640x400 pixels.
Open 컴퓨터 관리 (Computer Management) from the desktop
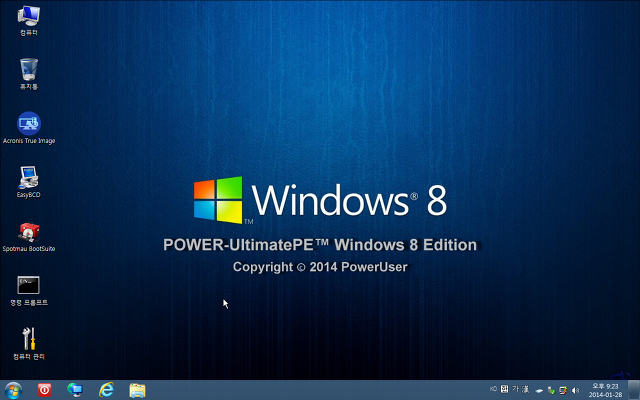(x=29, y=344)
